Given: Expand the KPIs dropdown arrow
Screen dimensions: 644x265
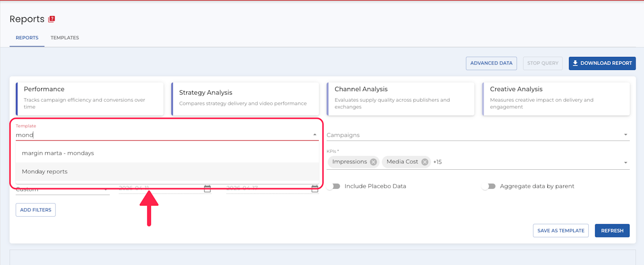Looking at the screenshot, I should [626, 163].
